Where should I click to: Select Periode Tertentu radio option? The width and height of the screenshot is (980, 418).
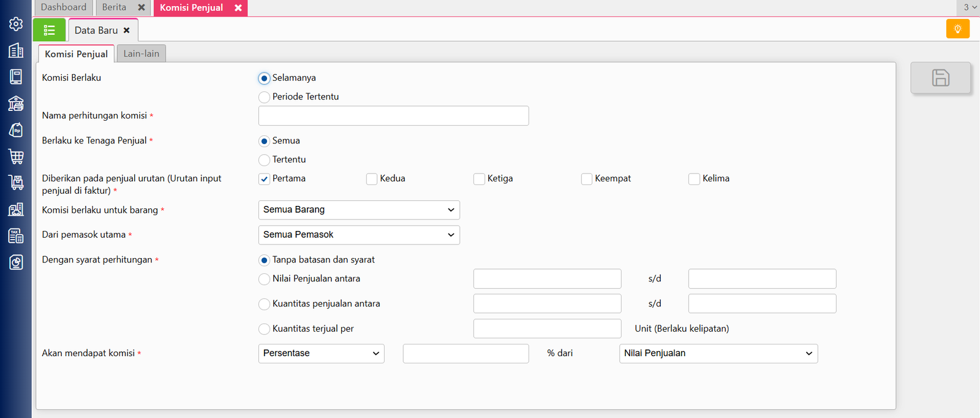click(x=264, y=97)
